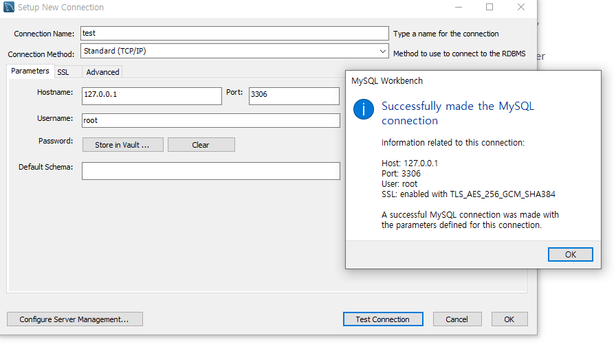Viewport: 616px width, 364px height.
Task: Click the 'Port: 3306' dialog text
Action: (401, 173)
